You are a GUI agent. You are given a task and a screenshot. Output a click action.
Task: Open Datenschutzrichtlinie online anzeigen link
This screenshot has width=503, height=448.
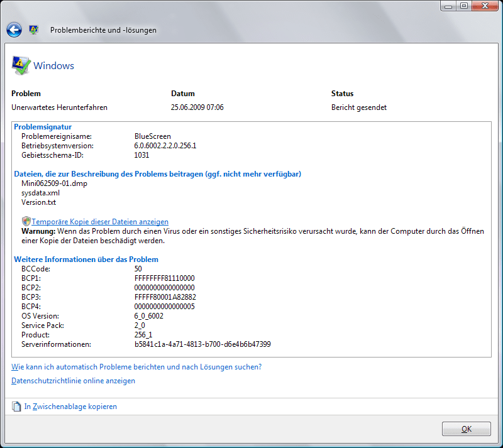click(x=73, y=381)
